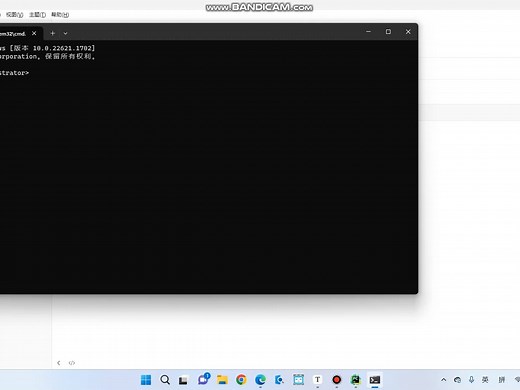Expand the terminal profile dropdown chevron
Screen dimensions: 520x390
[65, 33]
